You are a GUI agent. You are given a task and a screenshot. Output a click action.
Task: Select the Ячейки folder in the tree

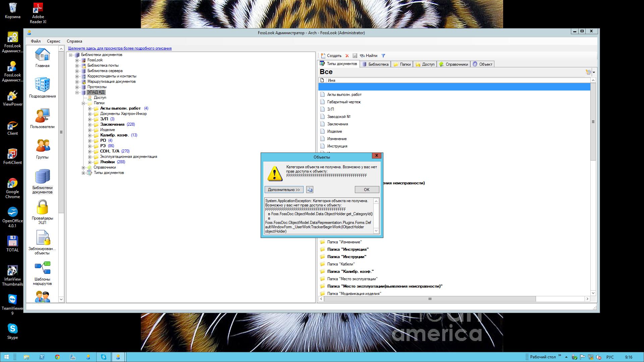107,162
